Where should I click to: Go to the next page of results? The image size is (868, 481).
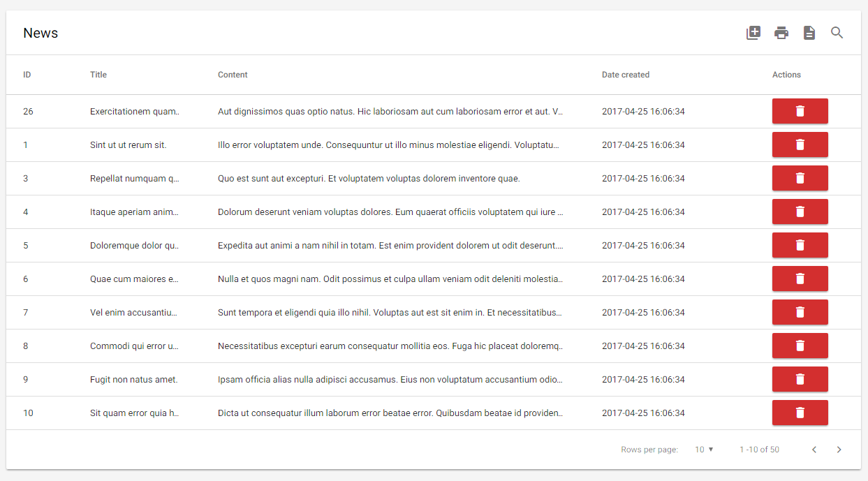pos(839,450)
